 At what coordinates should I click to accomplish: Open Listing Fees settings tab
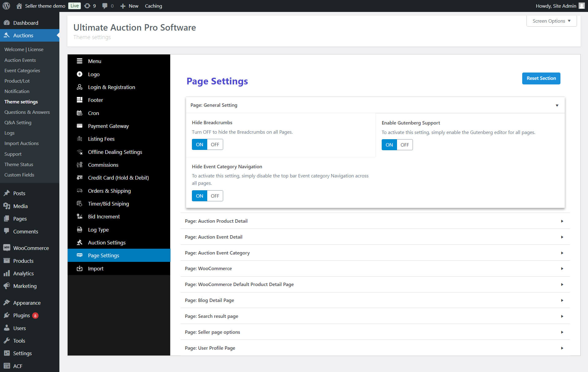coord(119,139)
